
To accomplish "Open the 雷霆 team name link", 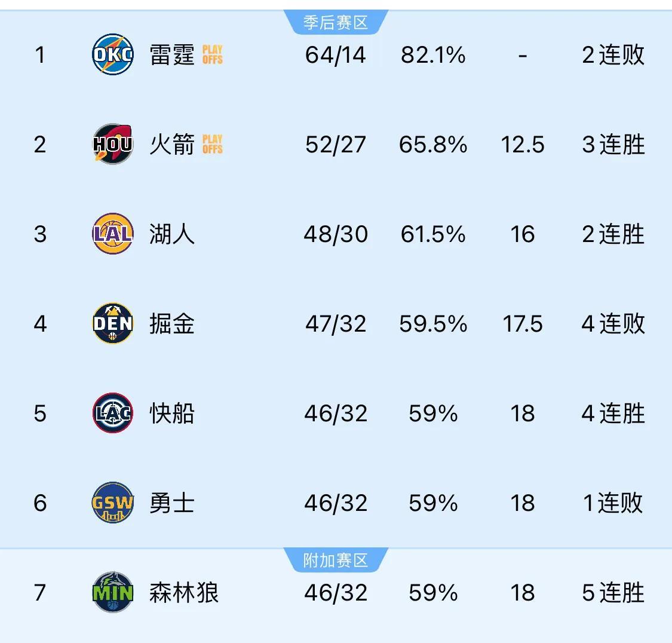I will tap(172, 55).
